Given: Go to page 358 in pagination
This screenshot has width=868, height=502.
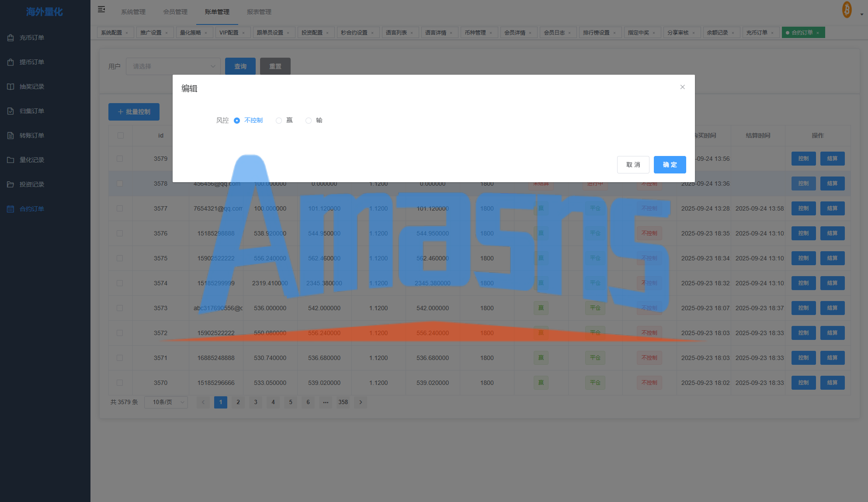Looking at the screenshot, I should (x=343, y=402).
